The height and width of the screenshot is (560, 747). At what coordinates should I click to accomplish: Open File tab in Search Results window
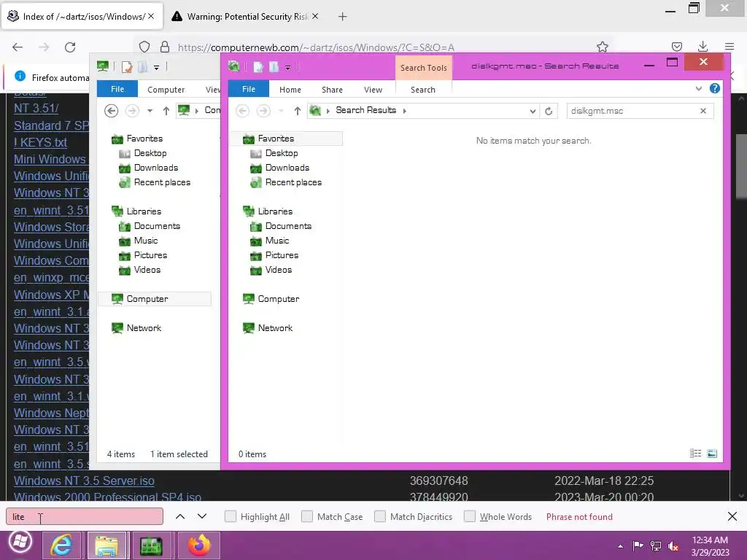[249, 89]
